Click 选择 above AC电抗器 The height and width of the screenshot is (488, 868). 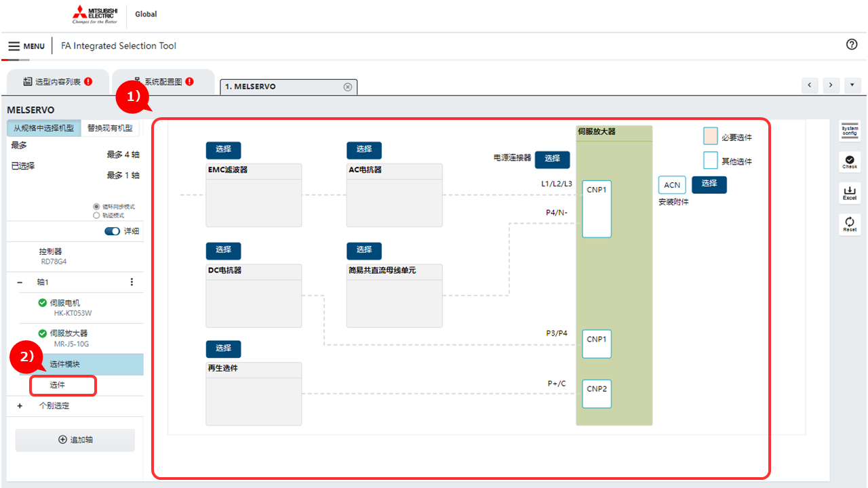click(x=364, y=150)
